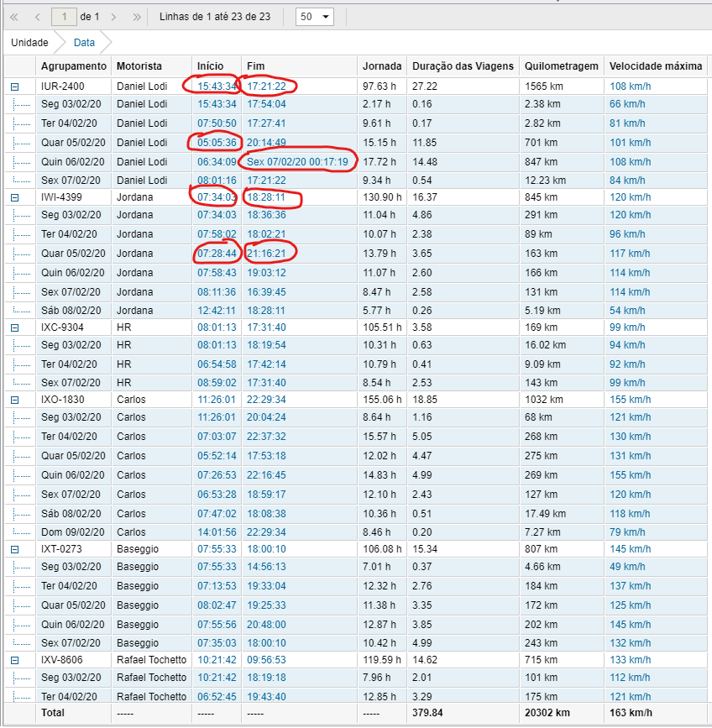Open the 15:43:34 start time link for IUR-2400

tap(217, 86)
